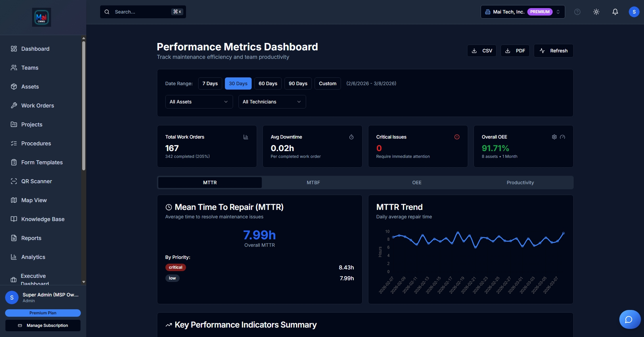Viewport: 644px width, 337px height.
Task: Click the Mai CMMS logo
Action: pyautogui.click(x=41, y=17)
